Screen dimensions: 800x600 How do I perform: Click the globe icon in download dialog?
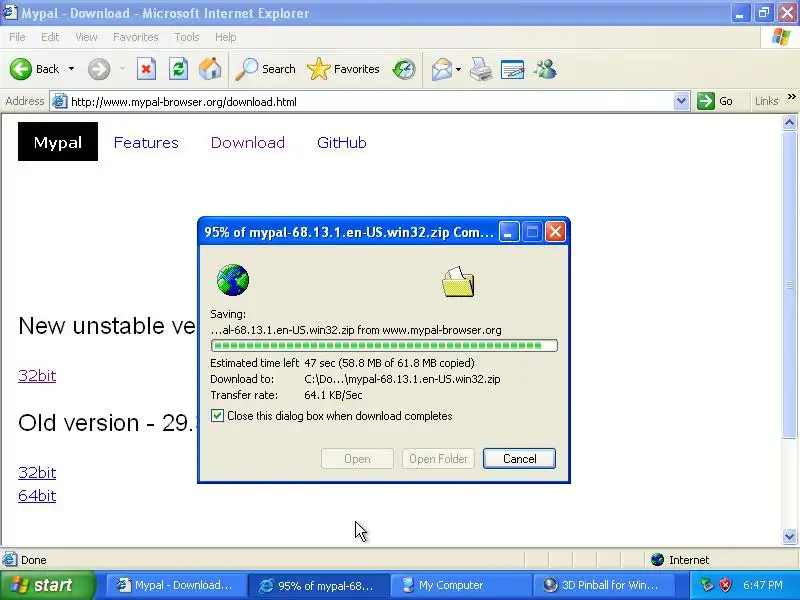(233, 280)
